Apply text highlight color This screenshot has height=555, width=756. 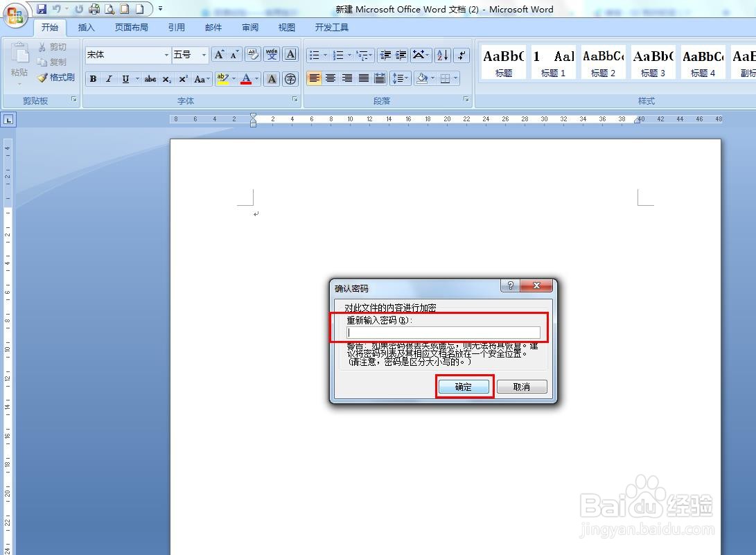[x=222, y=78]
